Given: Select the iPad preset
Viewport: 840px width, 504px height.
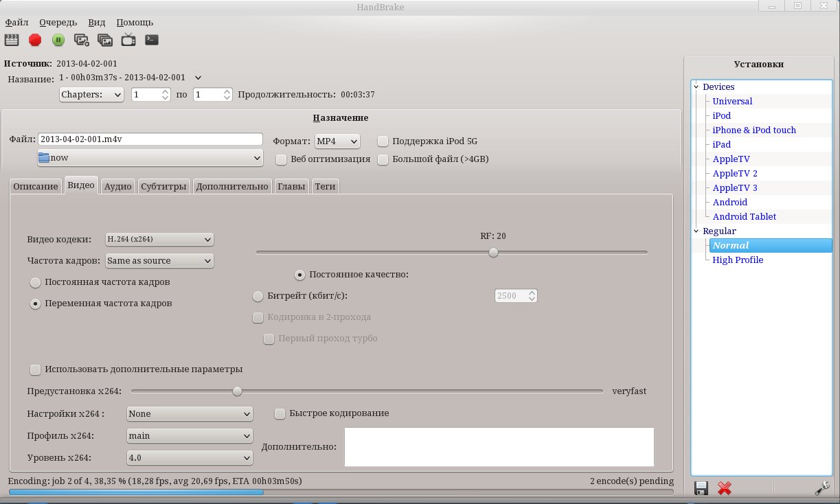Looking at the screenshot, I should (x=722, y=144).
